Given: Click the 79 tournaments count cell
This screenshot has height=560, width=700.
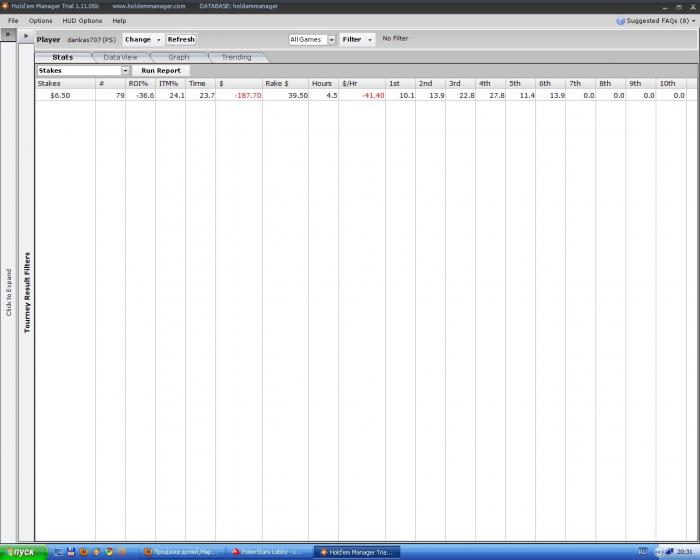Looking at the screenshot, I should (110, 95).
